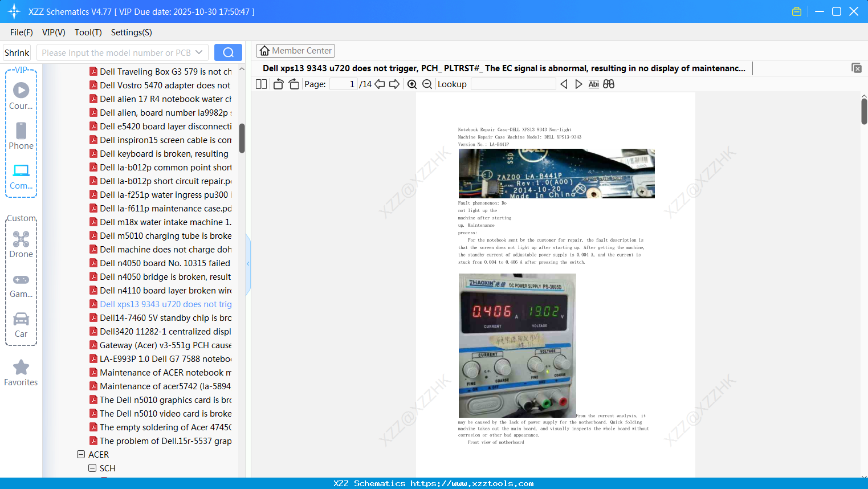Click the Shrink button
Image resolution: width=868 pixels, height=489 pixels.
17,52
